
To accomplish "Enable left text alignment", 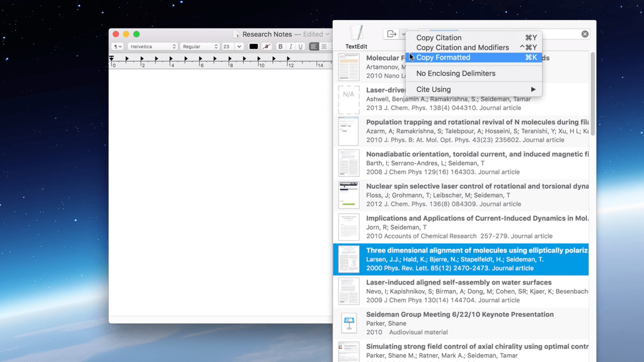I will coord(314,46).
